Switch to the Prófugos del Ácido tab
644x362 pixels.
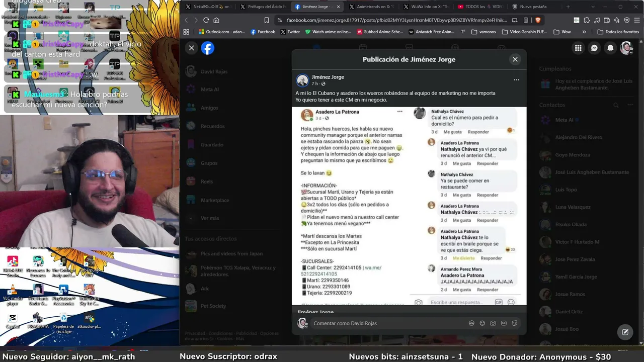click(x=263, y=7)
